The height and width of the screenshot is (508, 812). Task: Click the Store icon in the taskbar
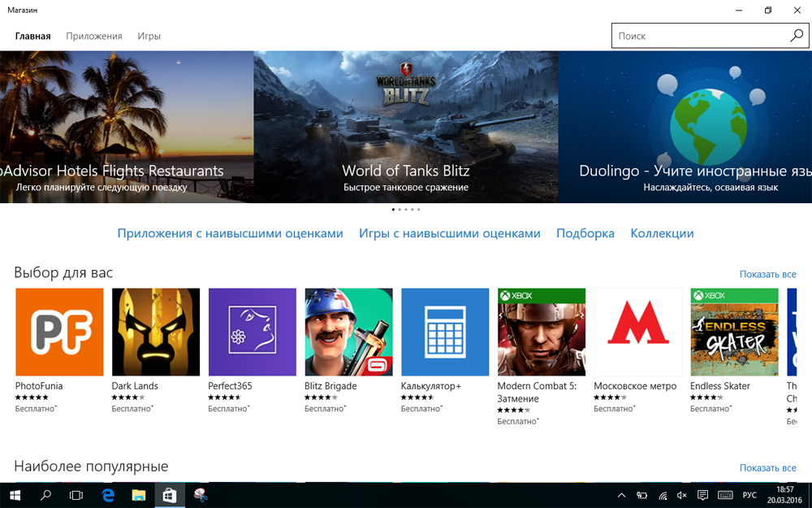pyautogui.click(x=170, y=496)
